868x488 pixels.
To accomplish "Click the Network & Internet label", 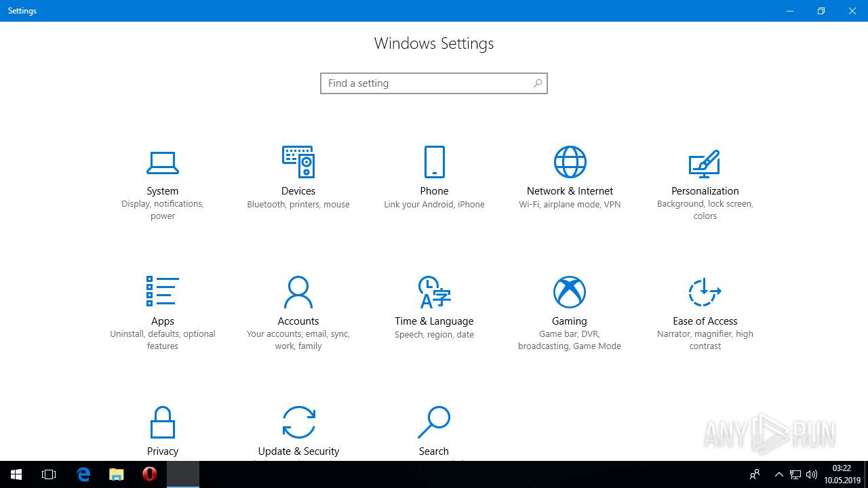I will click(570, 191).
